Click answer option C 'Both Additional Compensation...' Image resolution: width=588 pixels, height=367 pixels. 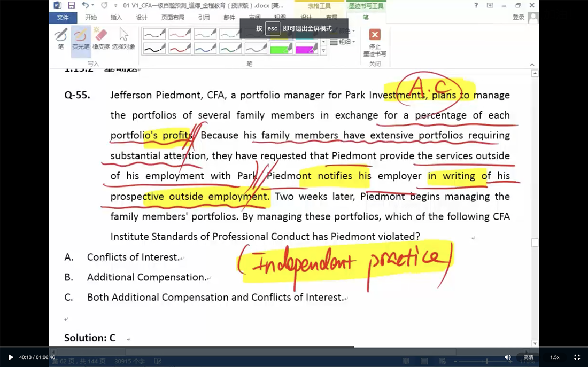click(x=215, y=297)
